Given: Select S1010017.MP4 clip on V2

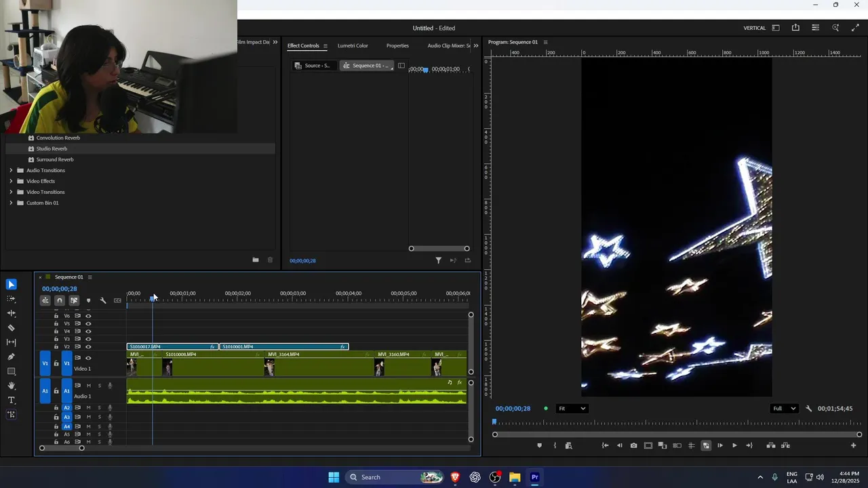Looking at the screenshot, I should pos(172,346).
